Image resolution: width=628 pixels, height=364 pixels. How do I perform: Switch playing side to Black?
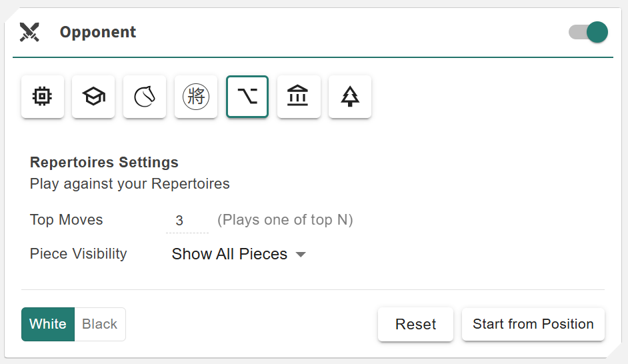(x=100, y=324)
